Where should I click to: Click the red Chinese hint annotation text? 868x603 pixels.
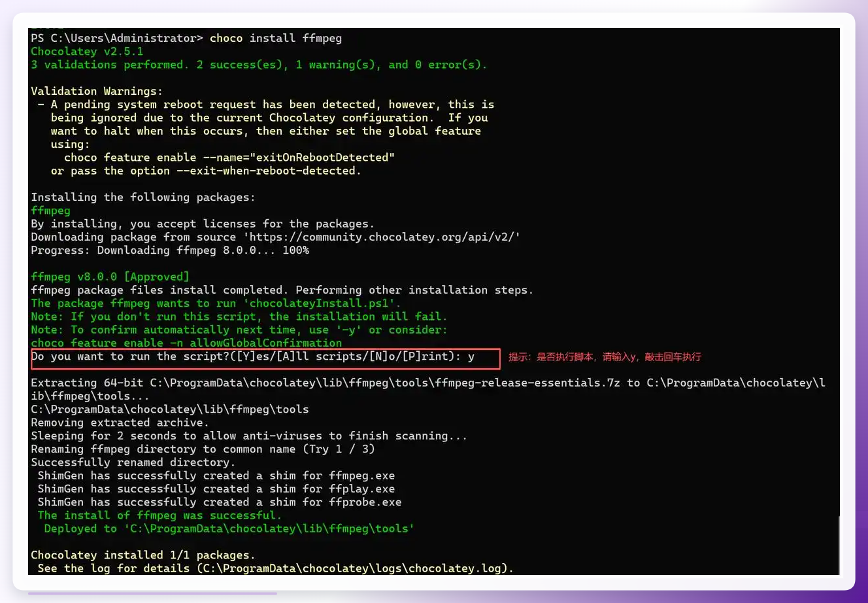[605, 357]
